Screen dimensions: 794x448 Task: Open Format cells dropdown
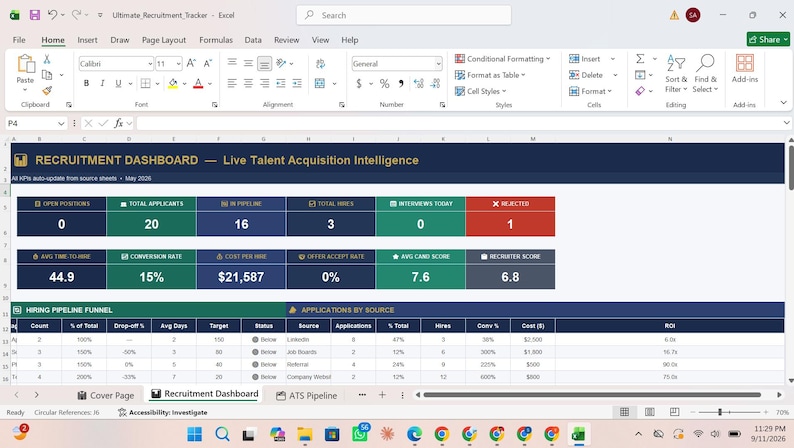(590, 91)
